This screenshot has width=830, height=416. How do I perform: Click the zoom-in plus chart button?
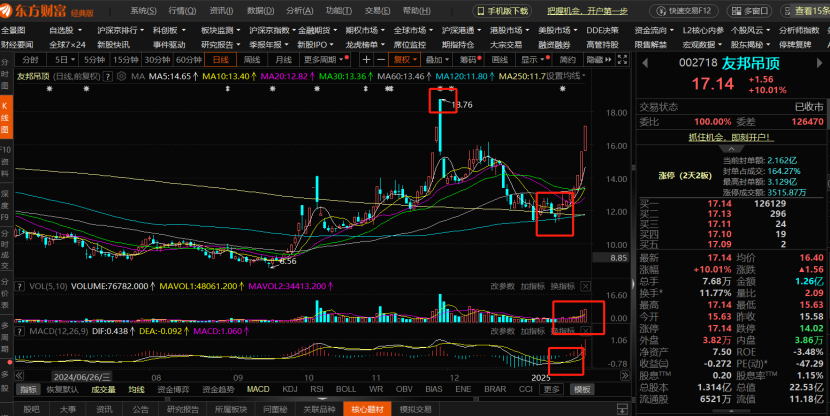coord(366,60)
